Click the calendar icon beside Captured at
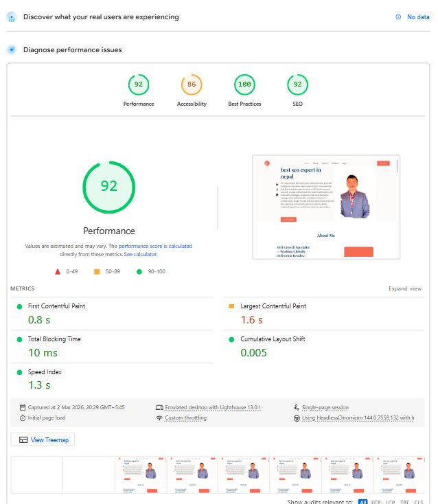The image size is (438, 504). point(23,408)
